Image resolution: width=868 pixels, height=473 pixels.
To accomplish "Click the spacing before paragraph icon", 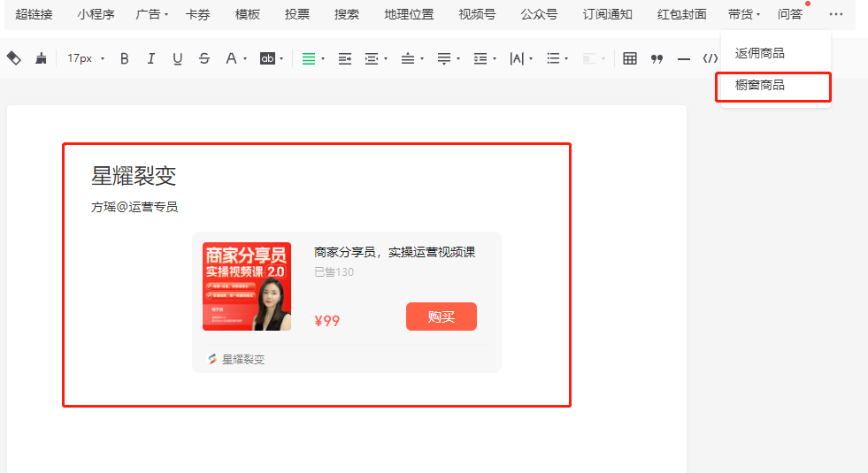I will (x=408, y=58).
